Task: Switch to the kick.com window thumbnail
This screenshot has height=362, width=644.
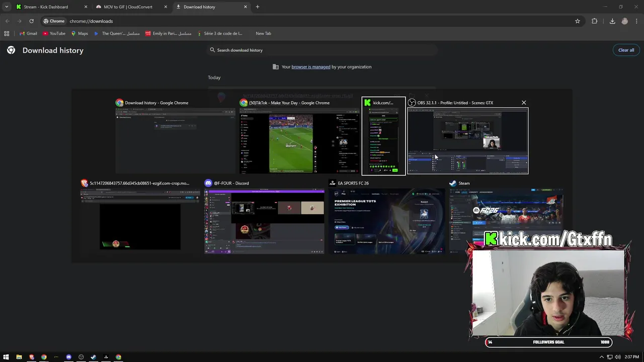Action: click(383, 136)
